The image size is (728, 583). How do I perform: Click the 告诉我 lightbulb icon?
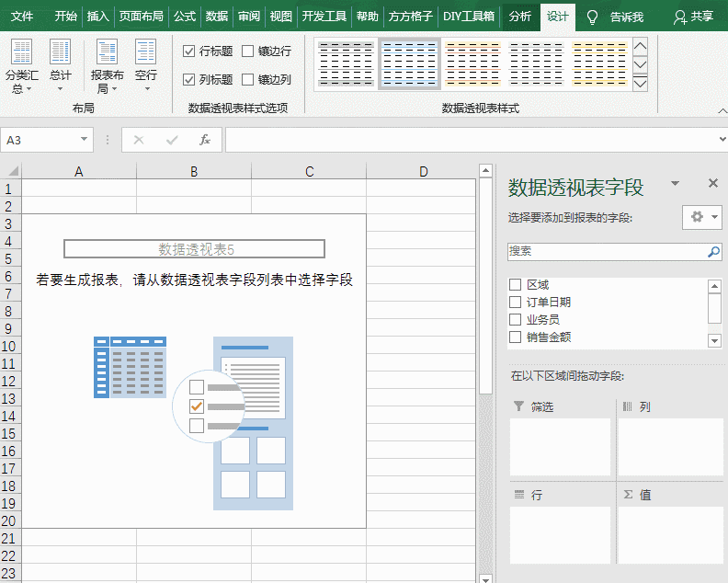(593, 17)
